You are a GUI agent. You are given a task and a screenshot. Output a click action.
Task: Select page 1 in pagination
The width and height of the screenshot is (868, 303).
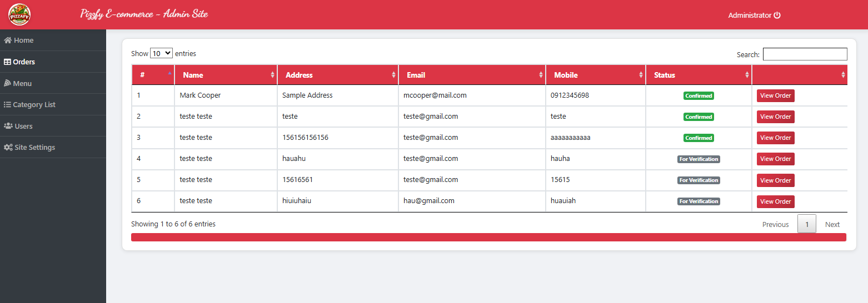pyautogui.click(x=807, y=224)
